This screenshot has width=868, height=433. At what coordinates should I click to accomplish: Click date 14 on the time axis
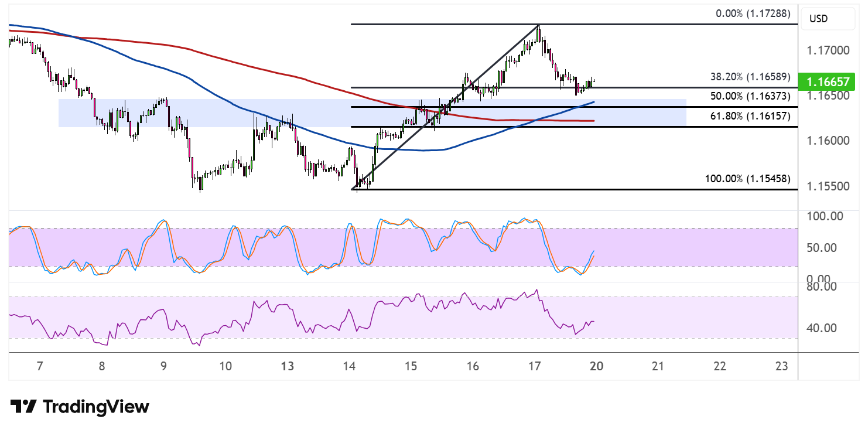pyautogui.click(x=349, y=367)
